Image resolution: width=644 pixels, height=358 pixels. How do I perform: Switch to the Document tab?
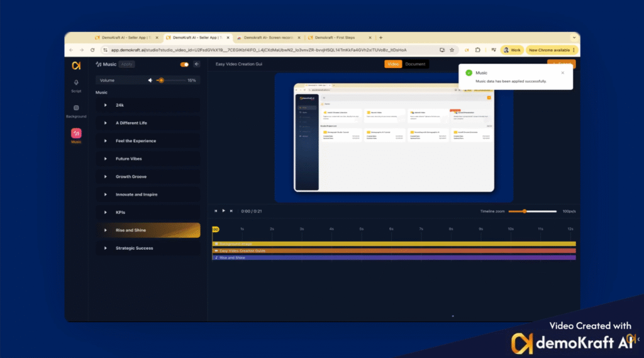[415, 64]
